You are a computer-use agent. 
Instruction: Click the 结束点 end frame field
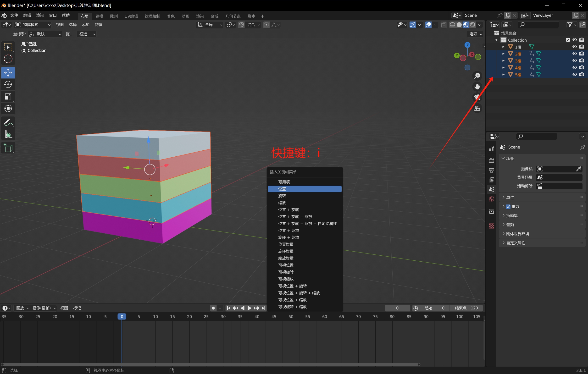click(466, 308)
